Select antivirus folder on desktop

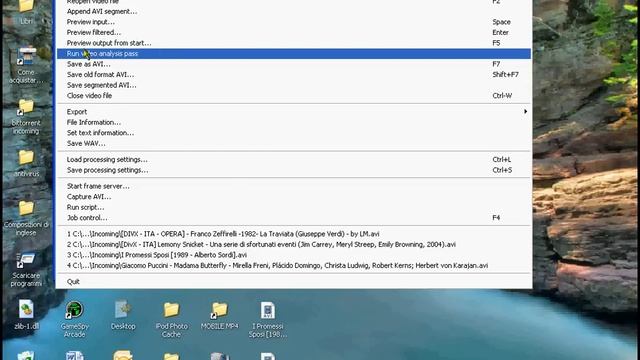click(x=27, y=162)
